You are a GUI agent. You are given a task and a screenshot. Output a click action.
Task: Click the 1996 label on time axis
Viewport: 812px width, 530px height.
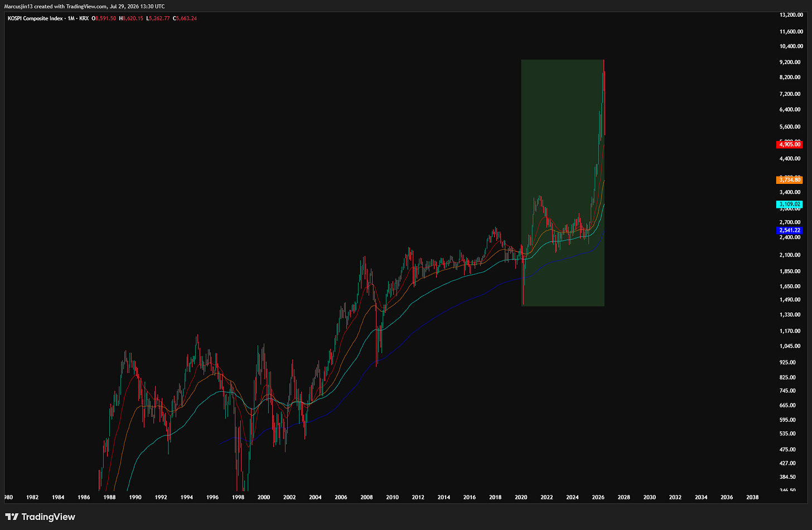212,497
